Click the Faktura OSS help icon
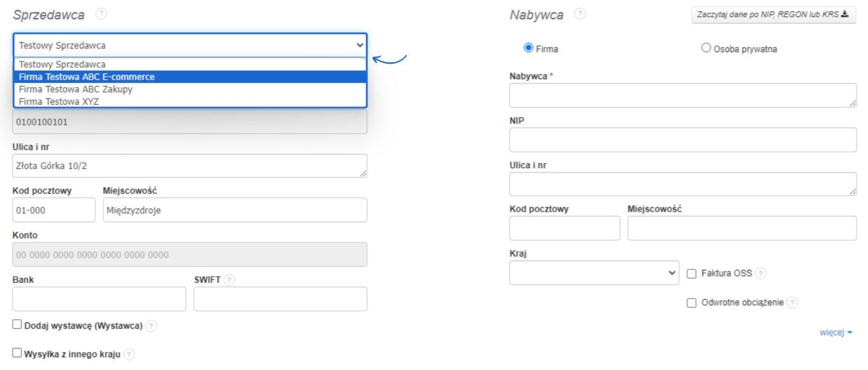This screenshot has height=370, width=868. coord(760,273)
